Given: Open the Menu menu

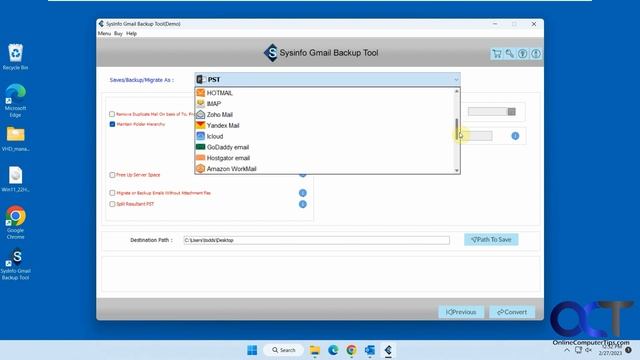Looking at the screenshot, I should tap(104, 33).
